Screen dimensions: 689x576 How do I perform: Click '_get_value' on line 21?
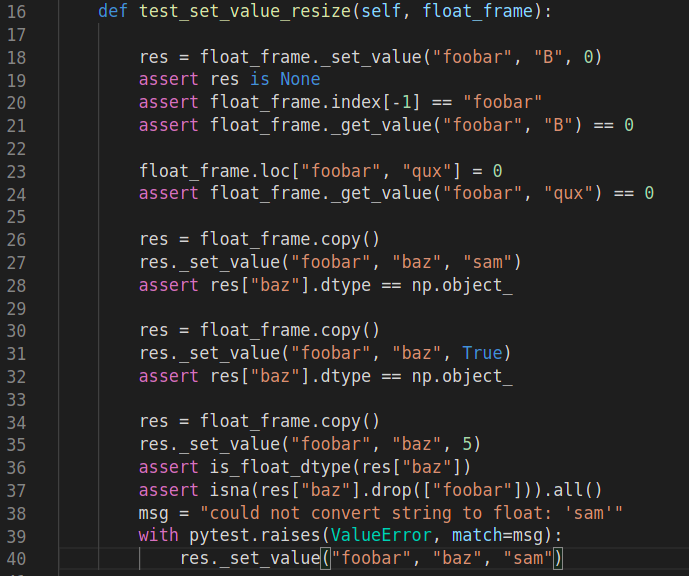(x=381, y=125)
